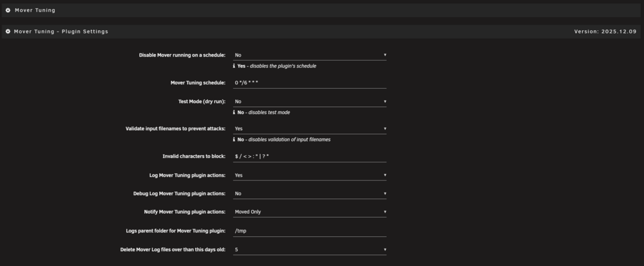
Task: Click 'disables validation of input filenames' help text
Action: [x=289, y=140]
